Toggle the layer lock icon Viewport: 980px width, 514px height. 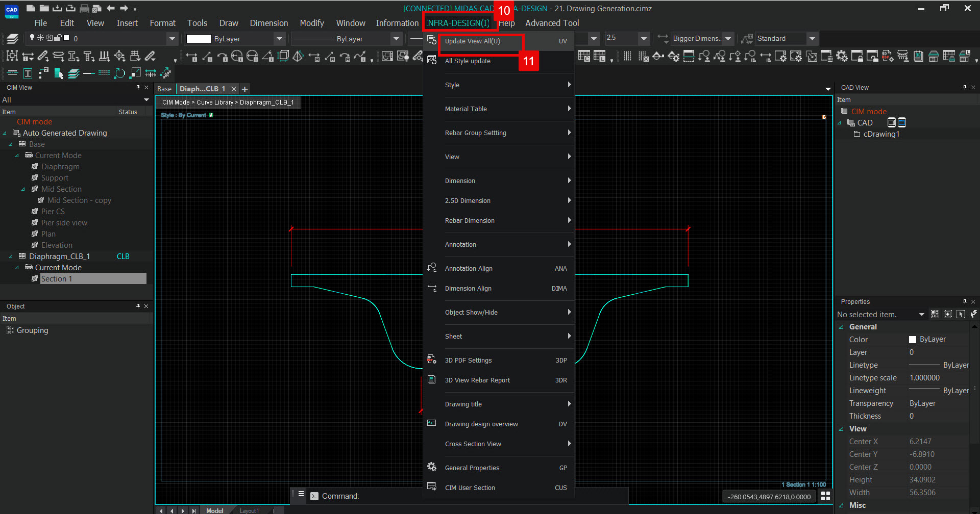tap(58, 38)
